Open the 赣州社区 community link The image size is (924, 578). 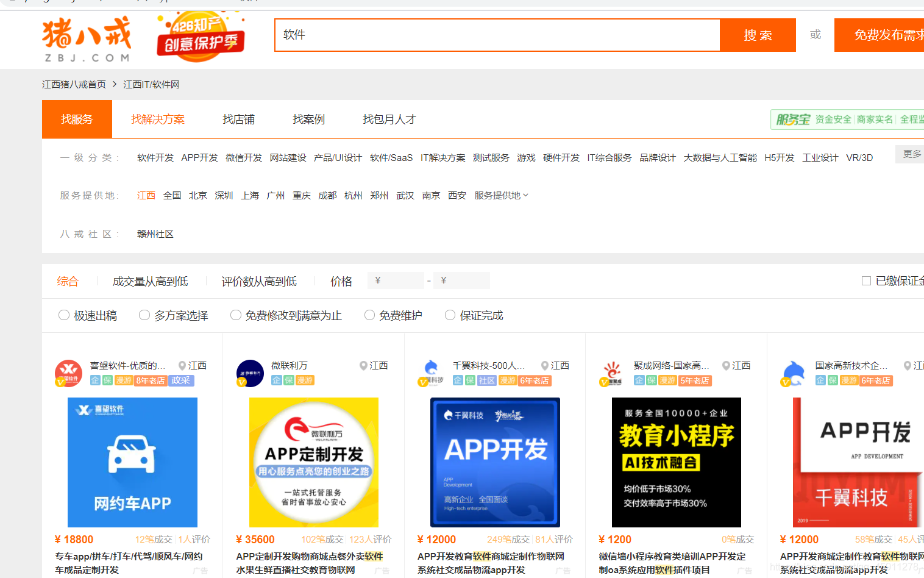click(x=155, y=234)
